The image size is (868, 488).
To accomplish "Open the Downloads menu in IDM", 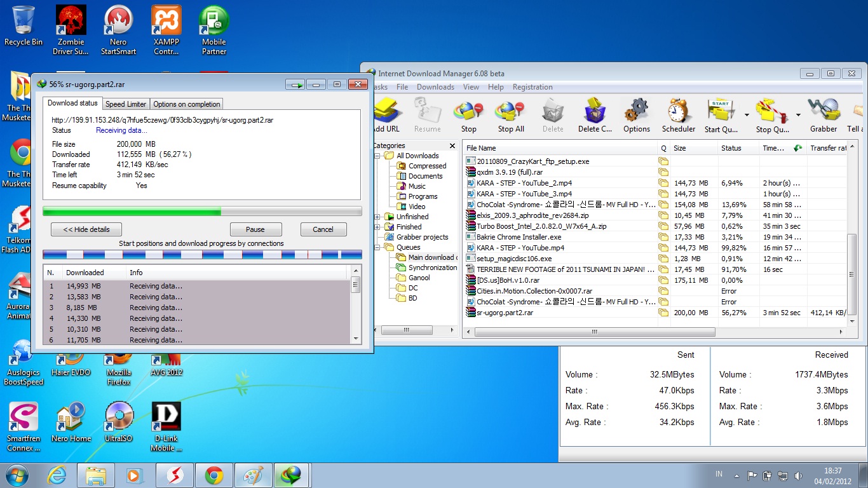I will 435,87.
